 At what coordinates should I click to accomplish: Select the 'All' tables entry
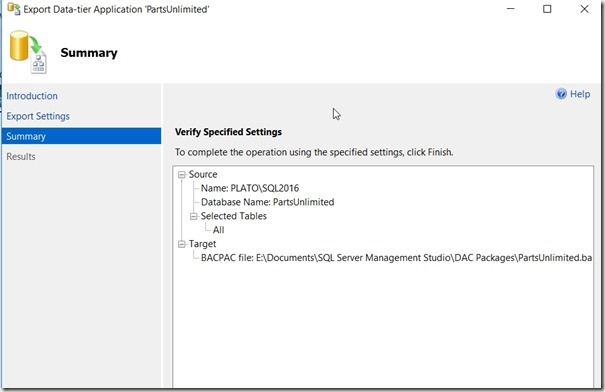pyautogui.click(x=218, y=230)
